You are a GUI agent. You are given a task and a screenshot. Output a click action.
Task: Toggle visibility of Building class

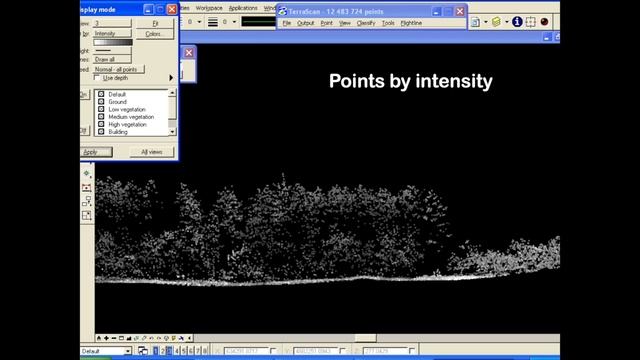pyautogui.click(x=101, y=132)
